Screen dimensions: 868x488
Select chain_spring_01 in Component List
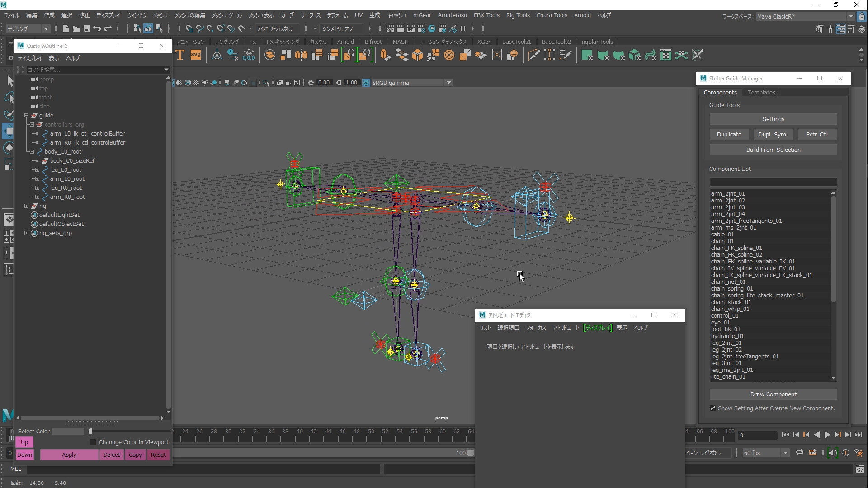tap(731, 289)
